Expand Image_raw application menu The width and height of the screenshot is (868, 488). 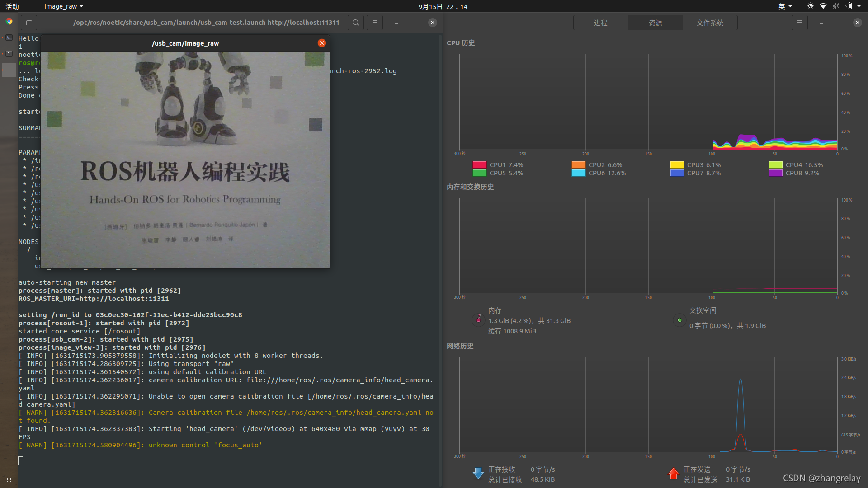pos(63,6)
